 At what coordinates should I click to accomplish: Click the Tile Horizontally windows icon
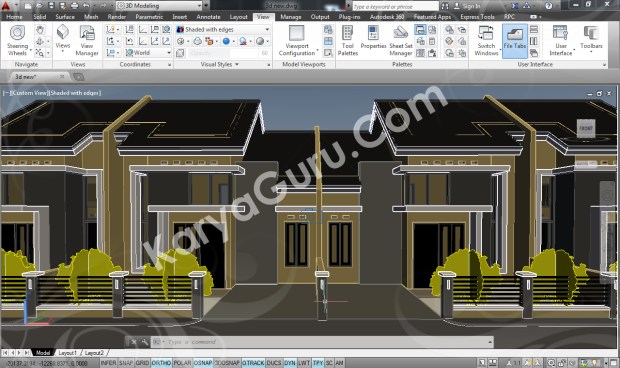(x=534, y=29)
